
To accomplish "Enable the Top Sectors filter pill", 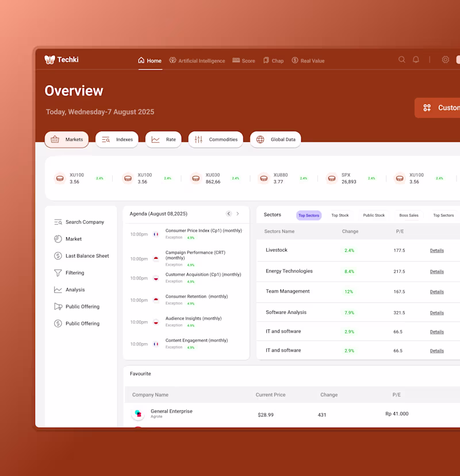I will pos(309,215).
